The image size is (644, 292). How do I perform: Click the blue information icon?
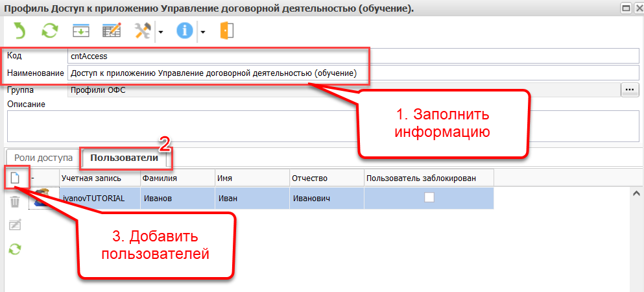185,31
